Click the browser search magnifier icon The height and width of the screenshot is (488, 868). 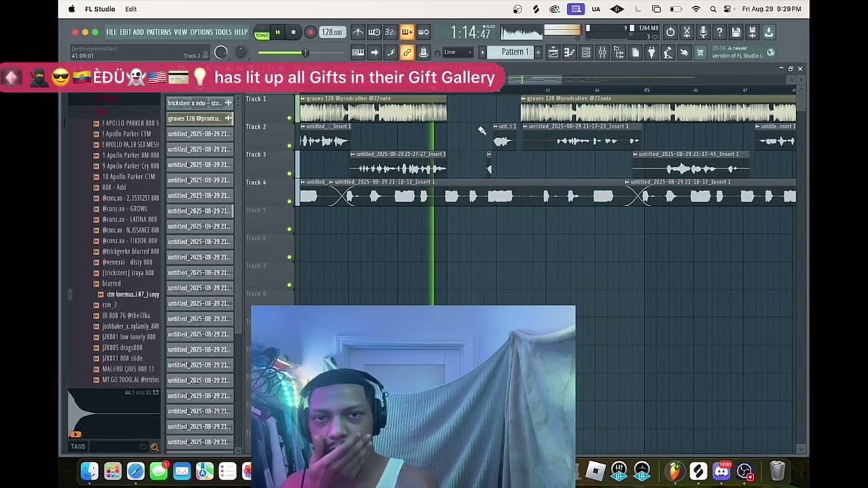click(155, 447)
